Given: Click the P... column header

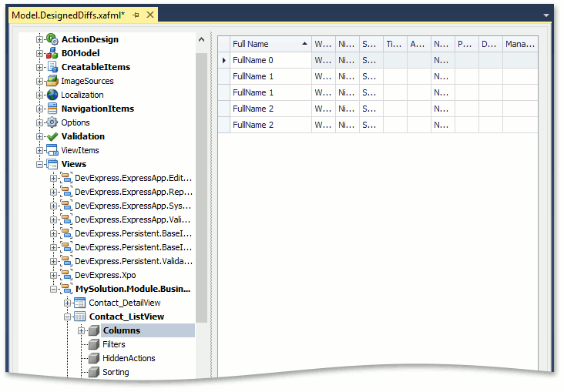Looking at the screenshot, I should point(466,44).
